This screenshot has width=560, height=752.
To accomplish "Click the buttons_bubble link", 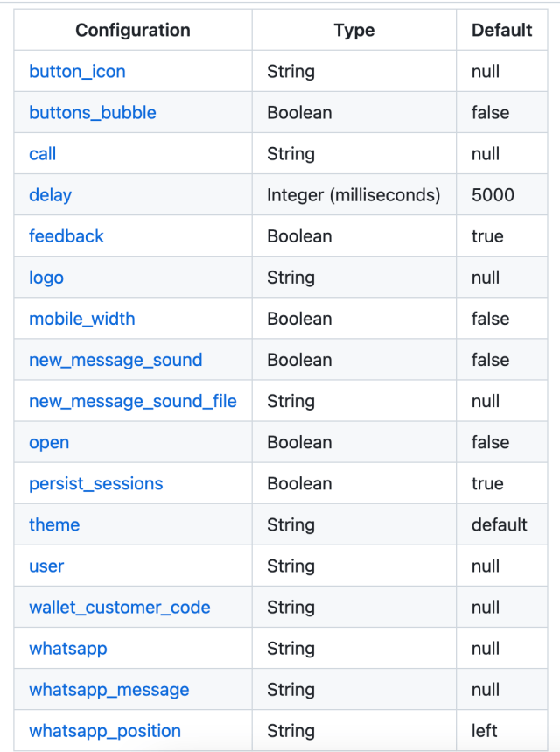I will [93, 113].
